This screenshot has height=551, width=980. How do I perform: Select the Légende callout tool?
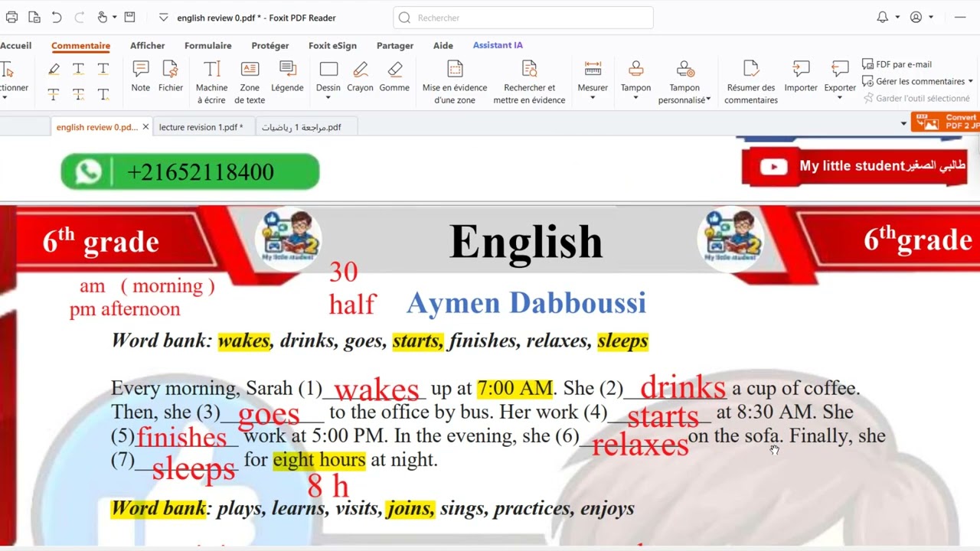(288, 77)
